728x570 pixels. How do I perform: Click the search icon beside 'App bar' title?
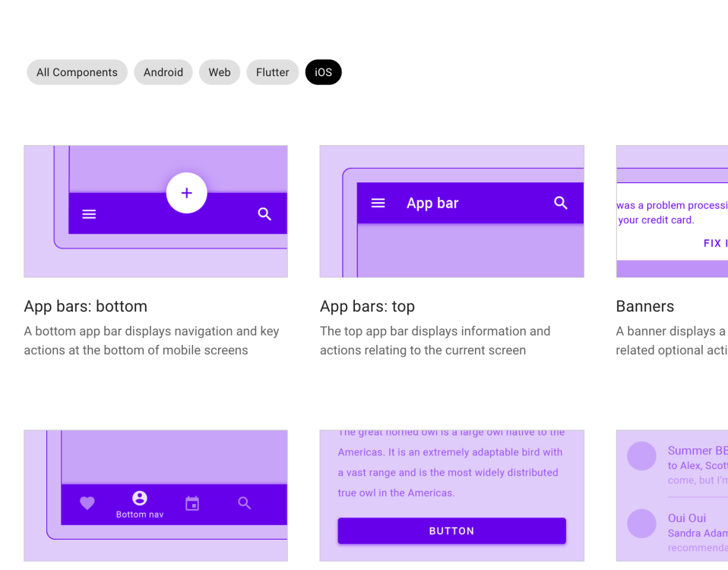[x=561, y=203]
